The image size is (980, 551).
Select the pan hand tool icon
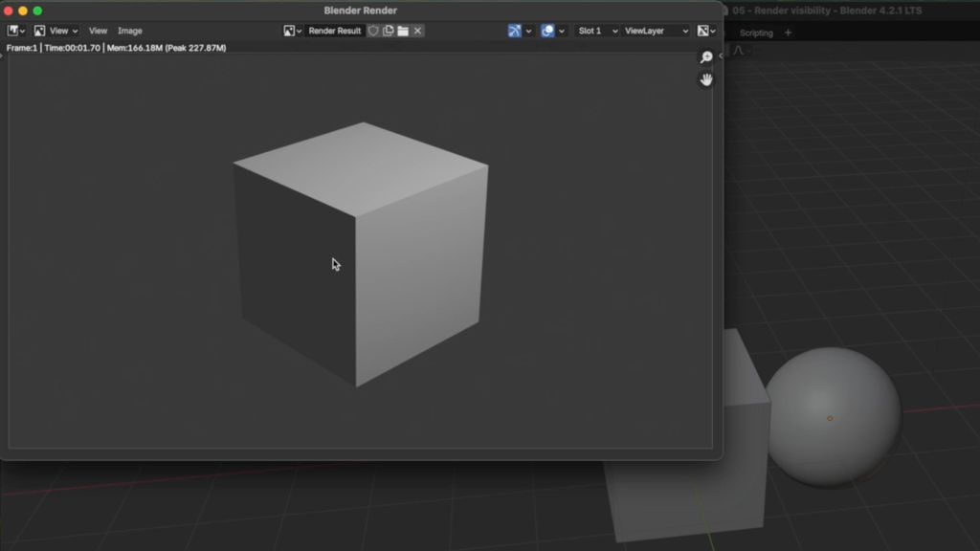pyautogui.click(x=706, y=78)
